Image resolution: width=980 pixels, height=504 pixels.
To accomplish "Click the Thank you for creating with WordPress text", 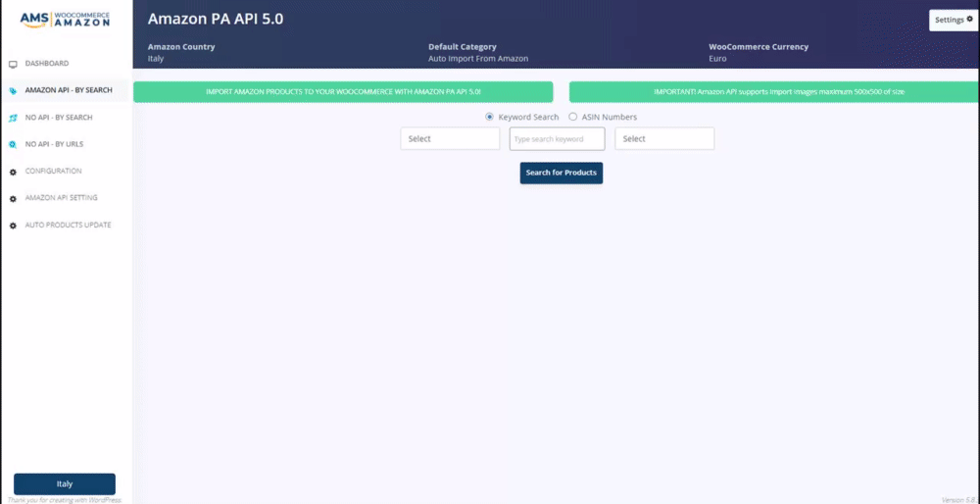I will tap(65, 500).
